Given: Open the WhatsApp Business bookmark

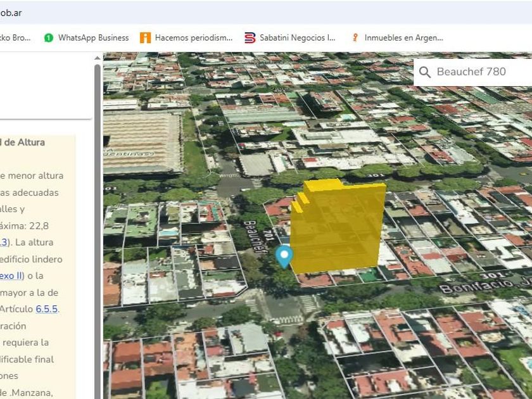Looking at the screenshot, I should click(x=93, y=38).
